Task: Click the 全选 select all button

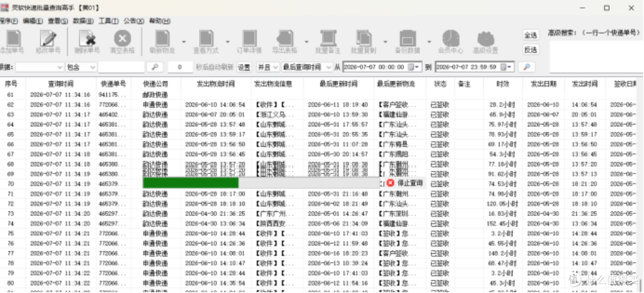Action: 531,35
